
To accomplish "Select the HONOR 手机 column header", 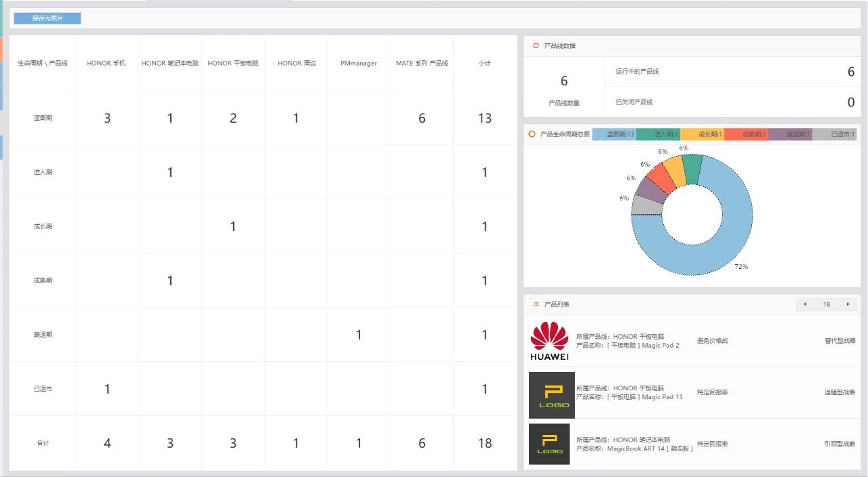I will pos(106,63).
